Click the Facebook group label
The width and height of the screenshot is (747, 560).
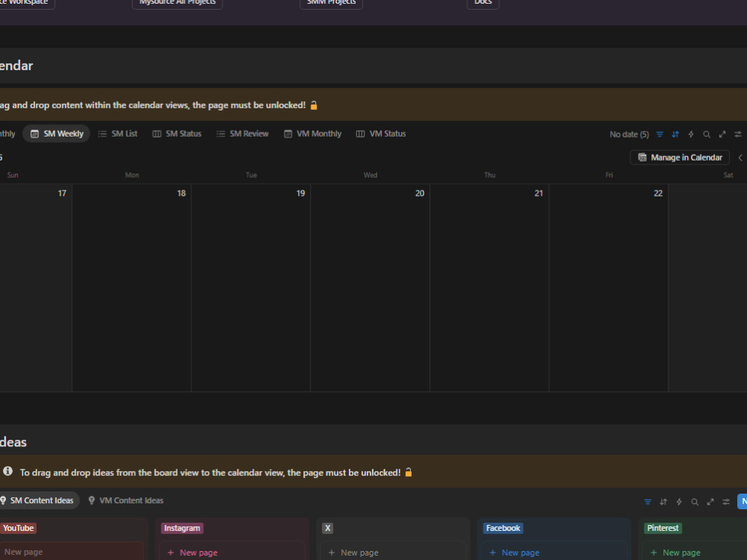point(503,528)
